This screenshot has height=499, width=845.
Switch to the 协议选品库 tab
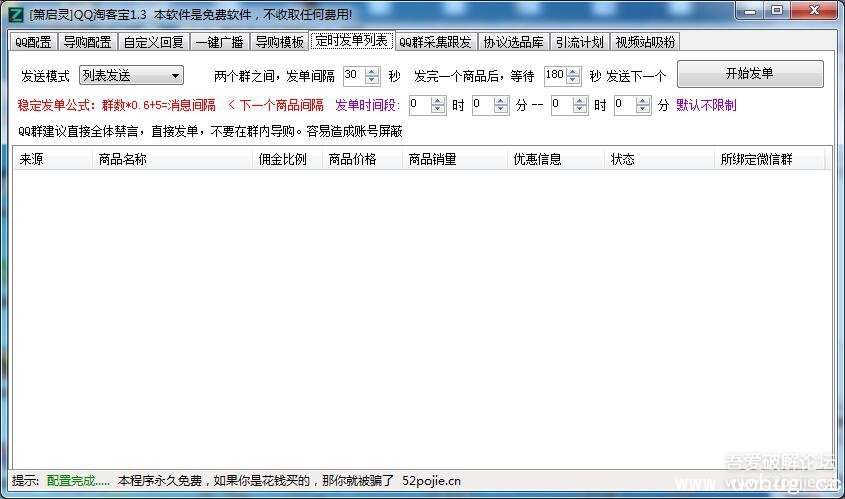point(513,42)
